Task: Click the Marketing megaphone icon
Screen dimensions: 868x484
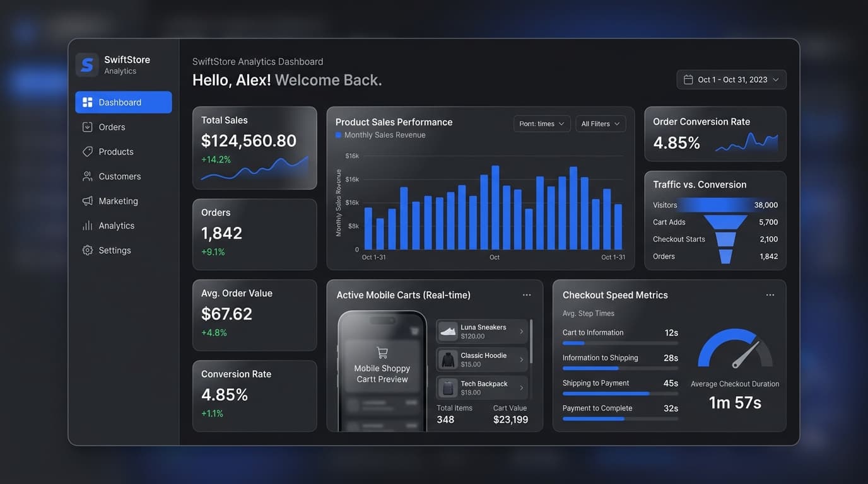Action: pos(88,201)
